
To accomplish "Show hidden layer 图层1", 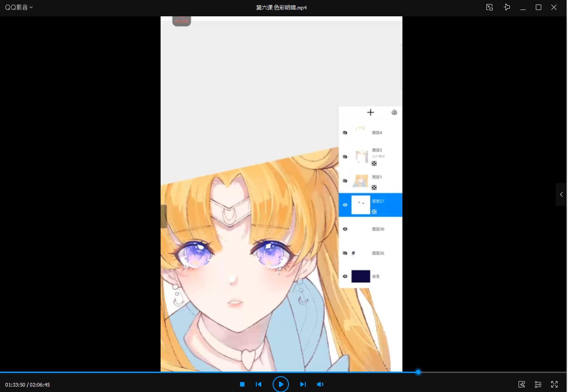I will click(x=345, y=181).
